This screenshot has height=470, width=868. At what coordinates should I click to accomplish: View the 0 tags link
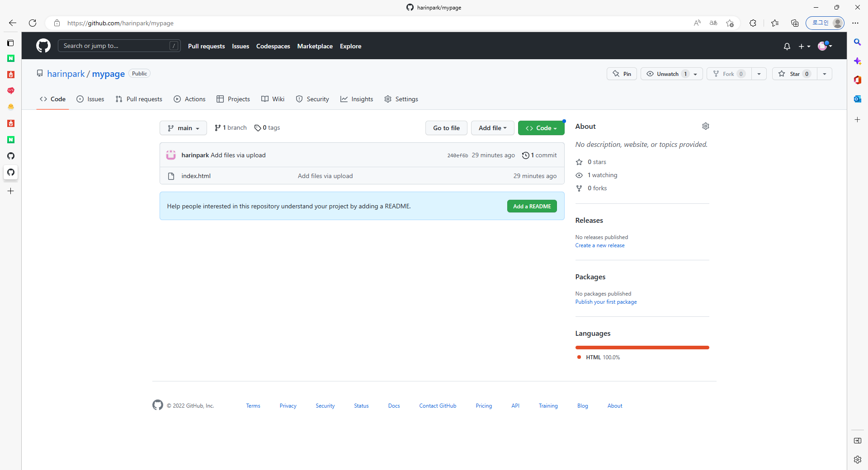pyautogui.click(x=267, y=128)
